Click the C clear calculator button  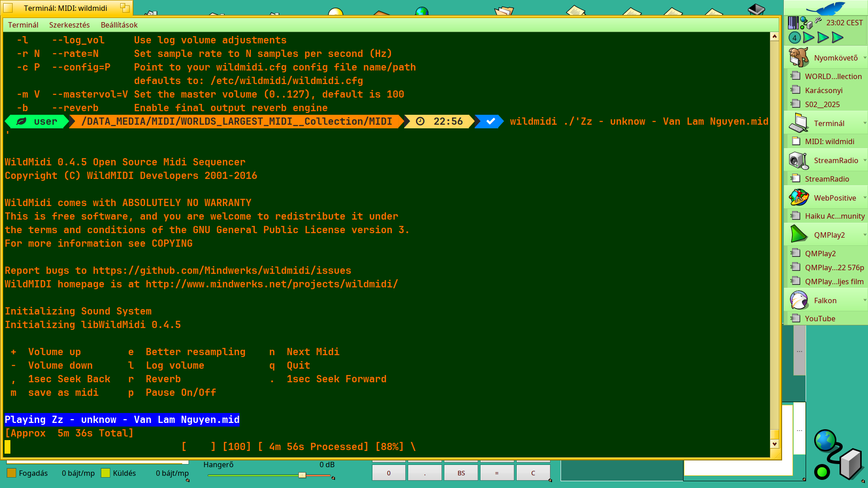pos(533,473)
